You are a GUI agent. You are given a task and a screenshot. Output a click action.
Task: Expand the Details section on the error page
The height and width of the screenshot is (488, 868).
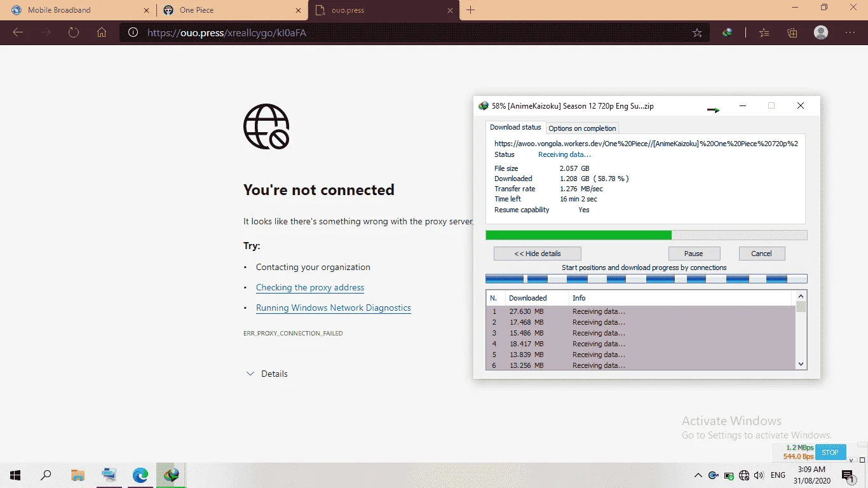267,374
